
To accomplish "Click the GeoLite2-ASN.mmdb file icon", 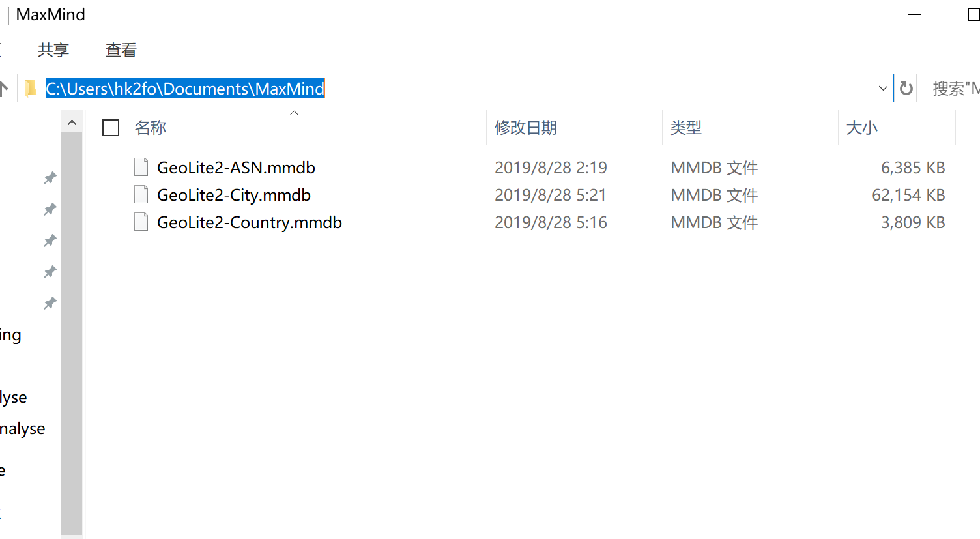I will click(141, 168).
